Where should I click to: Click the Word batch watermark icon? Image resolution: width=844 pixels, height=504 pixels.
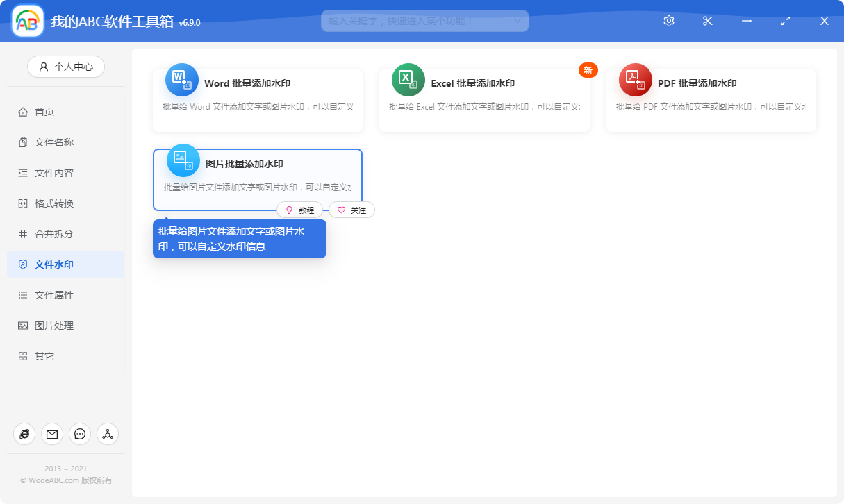point(181,80)
